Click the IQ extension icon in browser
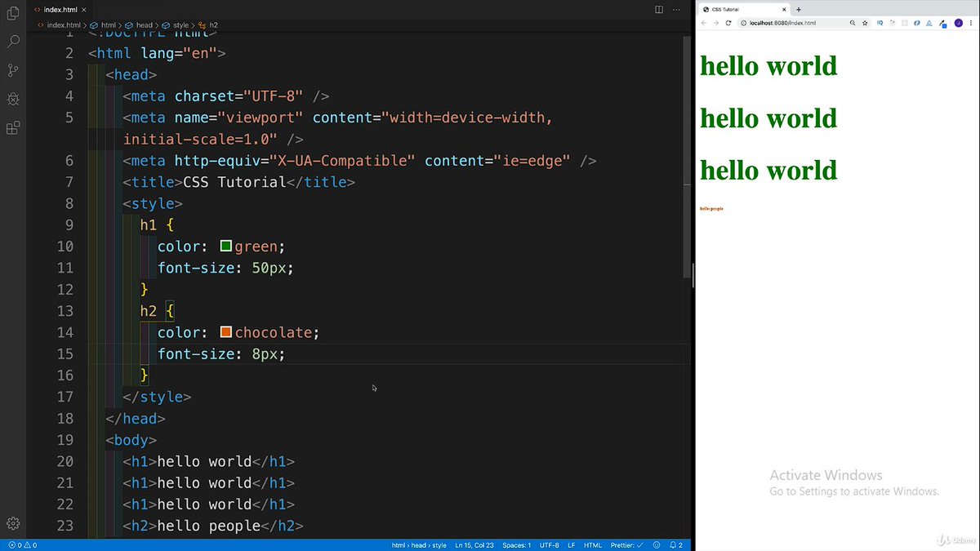Viewport: 980px width, 551px height. click(x=880, y=23)
